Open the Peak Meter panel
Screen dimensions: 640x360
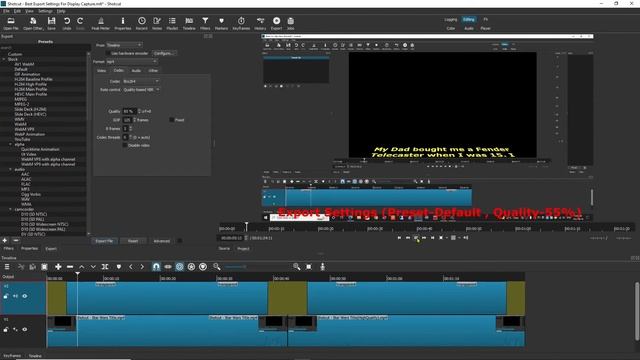point(100,23)
